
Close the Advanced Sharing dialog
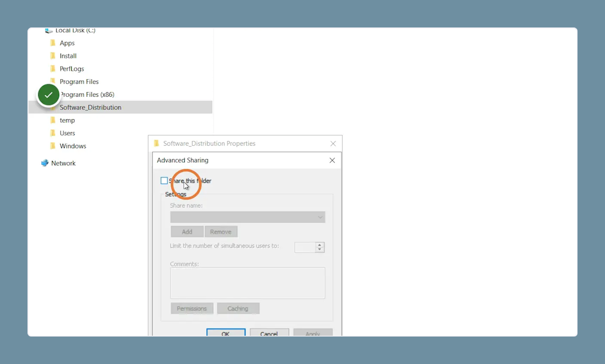click(x=332, y=160)
